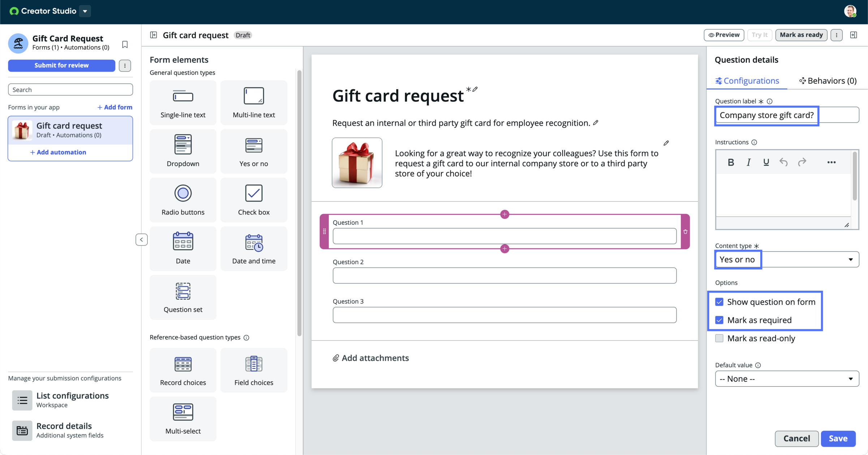This screenshot has width=868, height=455.
Task: Select the Field choices element
Action: [254, 370]
